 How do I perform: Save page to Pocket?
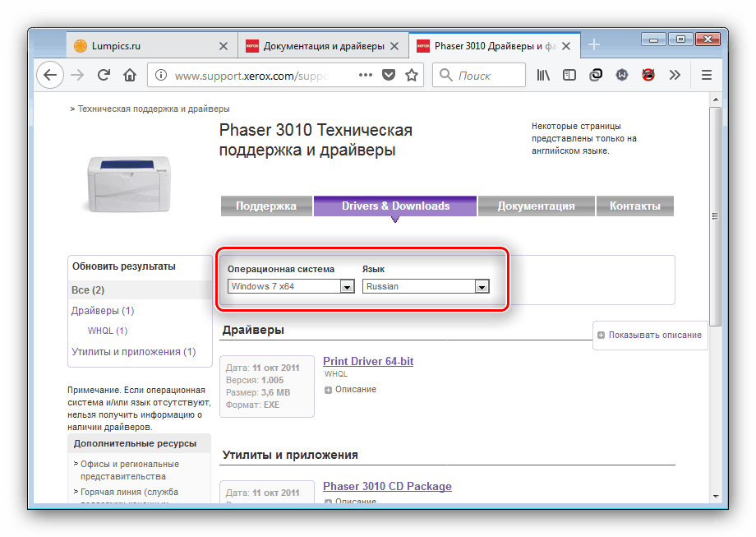click(389, 75)
